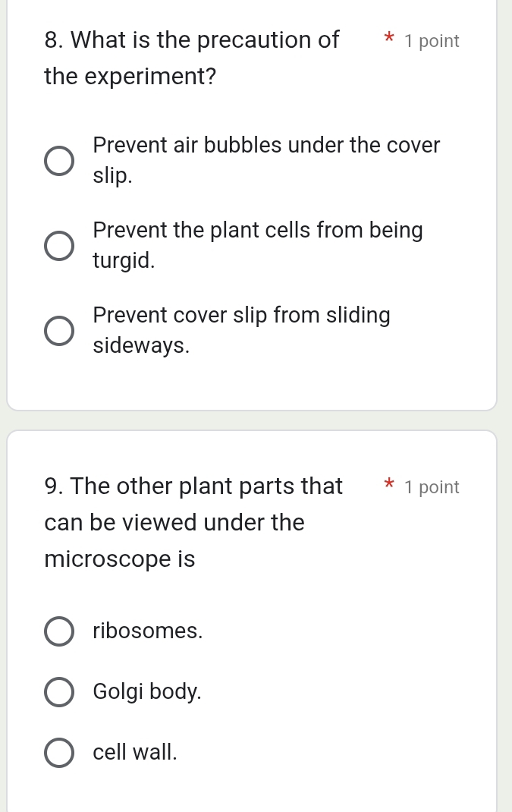Click the '1 point' label of question 9
Image resolution: width=512 pixels, height=812 pixels.
point(432,488)
